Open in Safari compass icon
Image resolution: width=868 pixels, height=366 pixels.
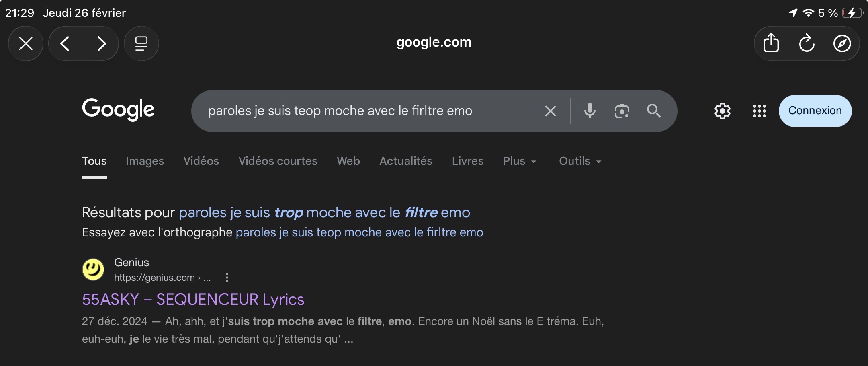click(x=842, y=43)
